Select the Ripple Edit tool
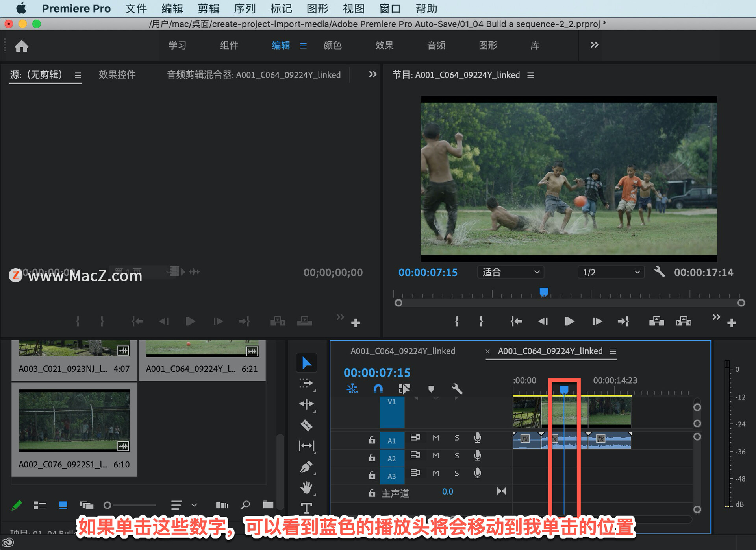This screenshot has width=756, height=550. (306, 404)
